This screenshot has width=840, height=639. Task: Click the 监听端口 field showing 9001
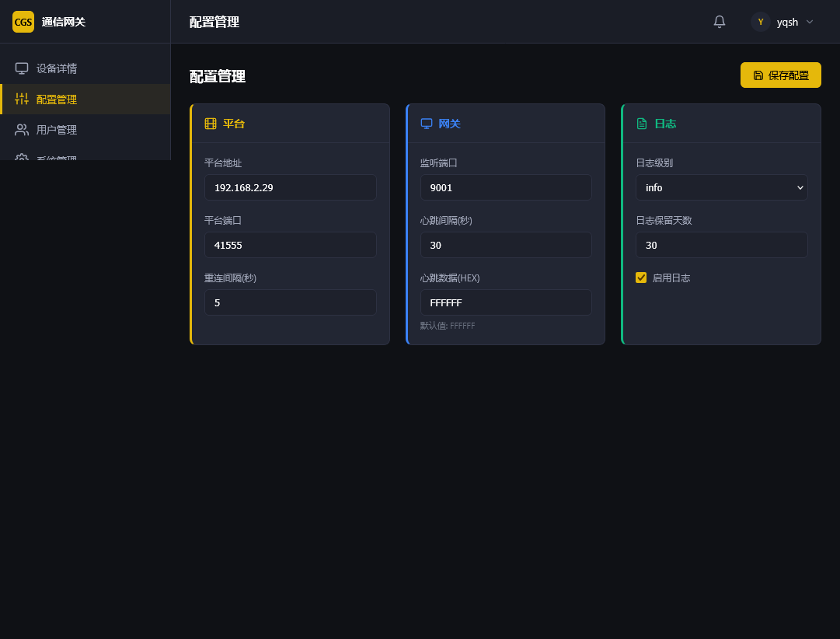pos(506,187)
